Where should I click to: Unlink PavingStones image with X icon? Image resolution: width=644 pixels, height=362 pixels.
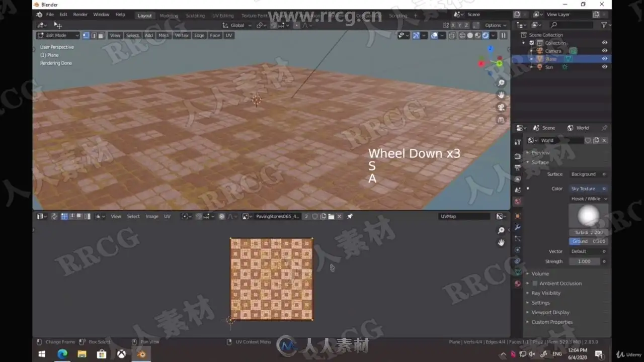pos(339,217)
